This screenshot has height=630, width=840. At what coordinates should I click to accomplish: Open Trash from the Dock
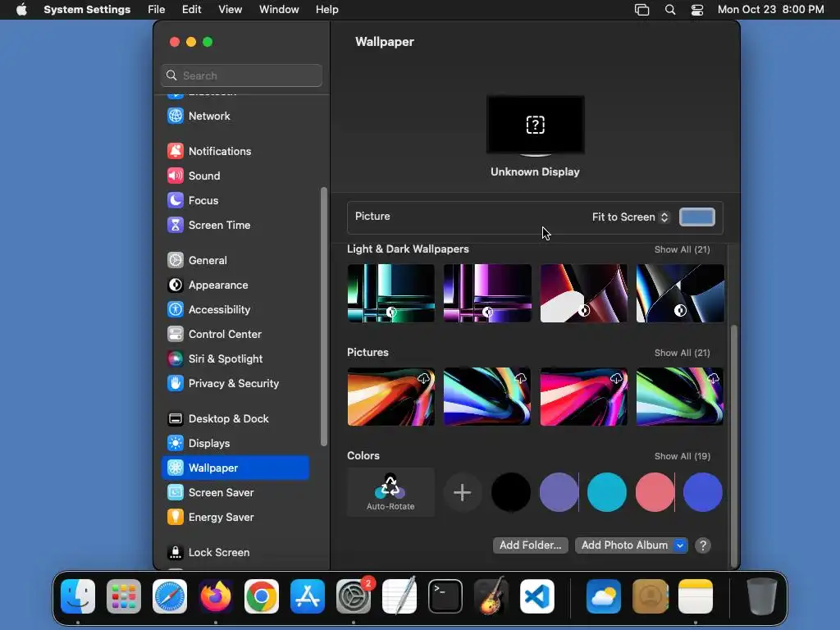761,596
